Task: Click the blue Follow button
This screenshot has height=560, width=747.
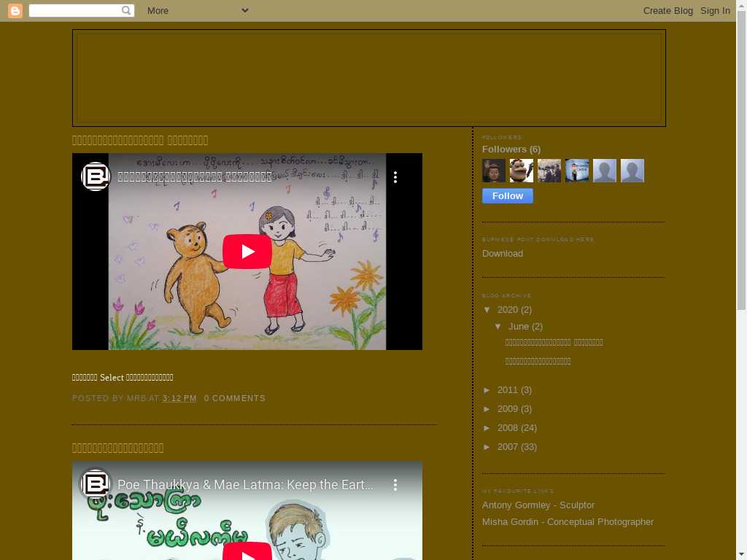Action: point(508,195)
